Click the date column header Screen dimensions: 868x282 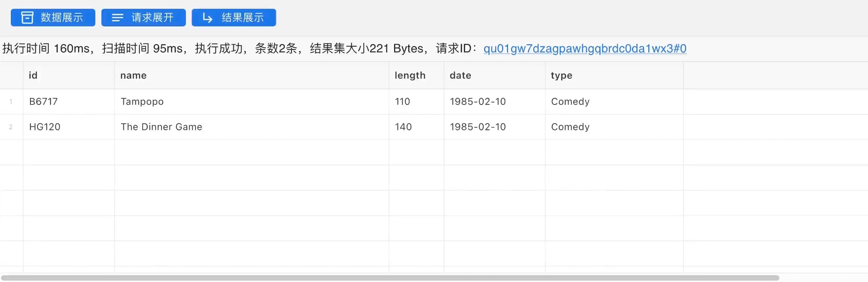pos(460,75)
